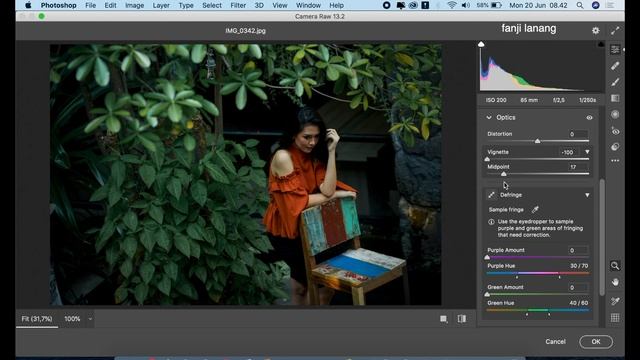The width and height of the screenshot is (640, 360).
Task: Pick the Sample fringe eyedropper
Action: [535, 209]
